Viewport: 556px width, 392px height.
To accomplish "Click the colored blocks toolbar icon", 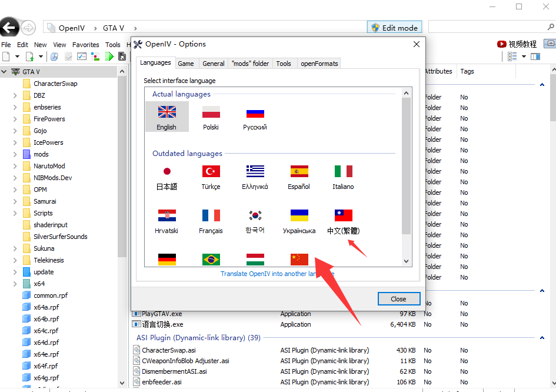I will (95, 57).
